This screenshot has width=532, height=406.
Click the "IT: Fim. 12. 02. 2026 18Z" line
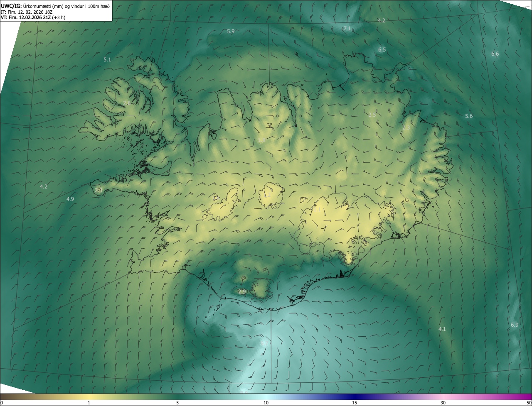(x=27, y=12)
